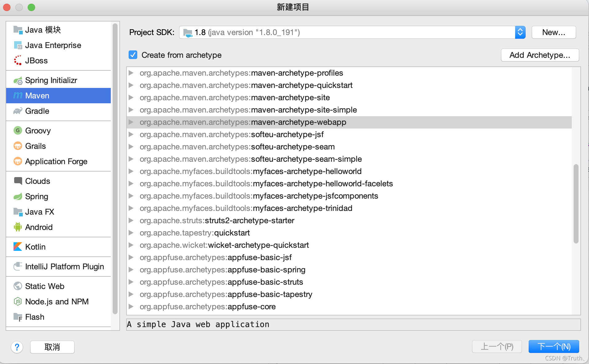Select softeu-archetype-seam archetype row
Viewport: 589px width, 364px height.
click(349, 147)
